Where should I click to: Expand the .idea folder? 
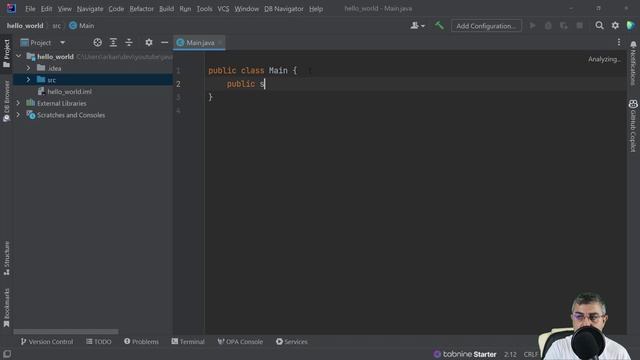pyautogui.click(x=28, y=68)
